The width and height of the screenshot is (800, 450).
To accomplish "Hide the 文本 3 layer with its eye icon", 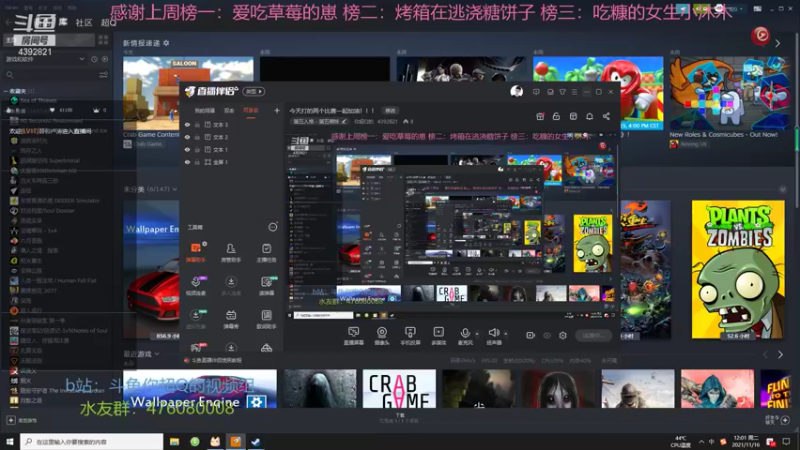I will coord(187,124).
